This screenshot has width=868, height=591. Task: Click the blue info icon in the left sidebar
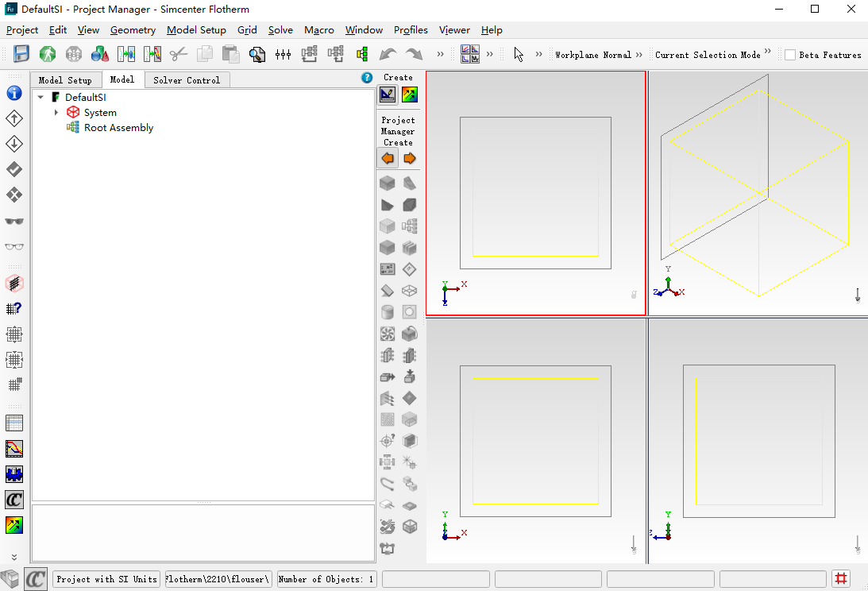tap(14, 93)
